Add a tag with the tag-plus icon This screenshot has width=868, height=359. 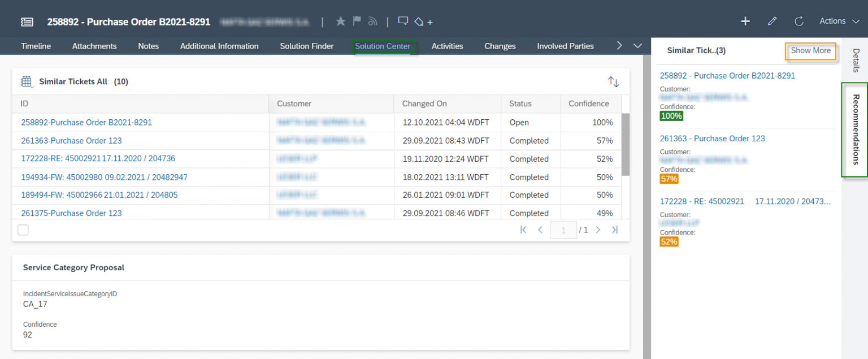[422, 21]
